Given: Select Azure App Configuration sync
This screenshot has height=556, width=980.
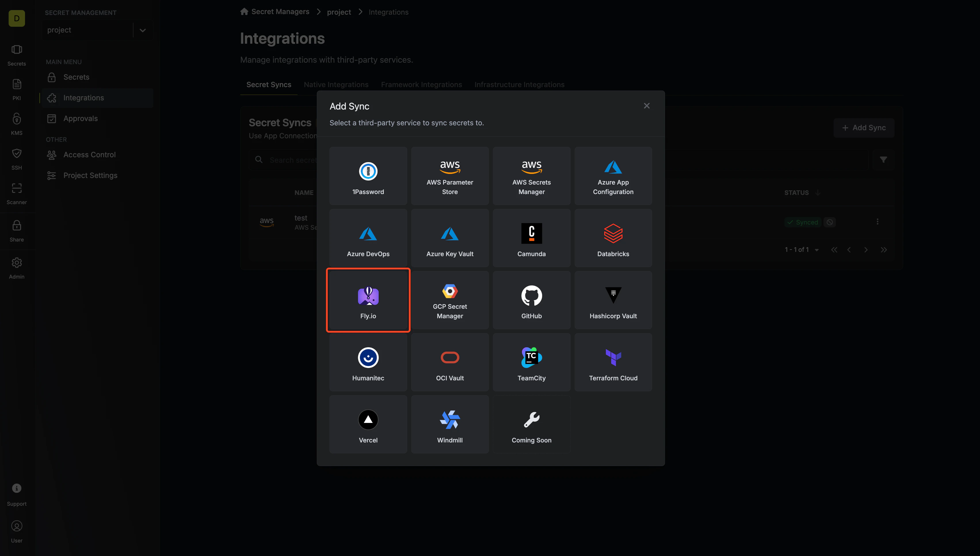Looking at the screenshot, I should tap(613, 176).
